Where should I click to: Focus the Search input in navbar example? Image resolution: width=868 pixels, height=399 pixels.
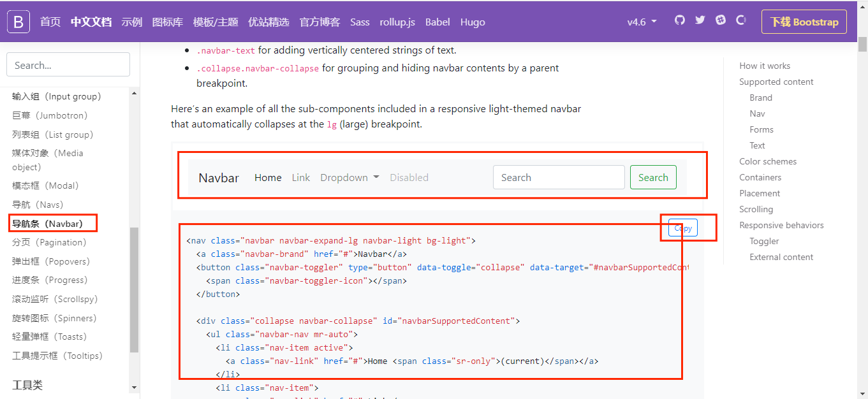click(559, 177)
